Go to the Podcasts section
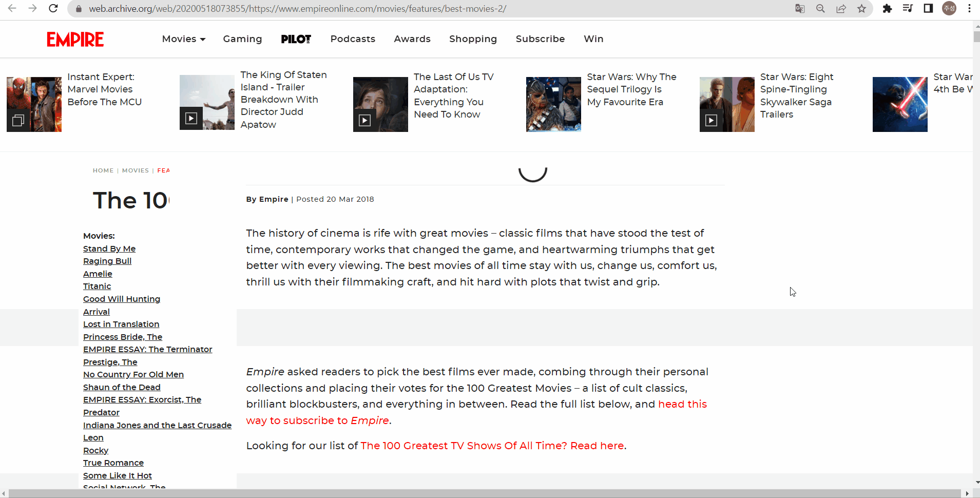 (353, 39)
